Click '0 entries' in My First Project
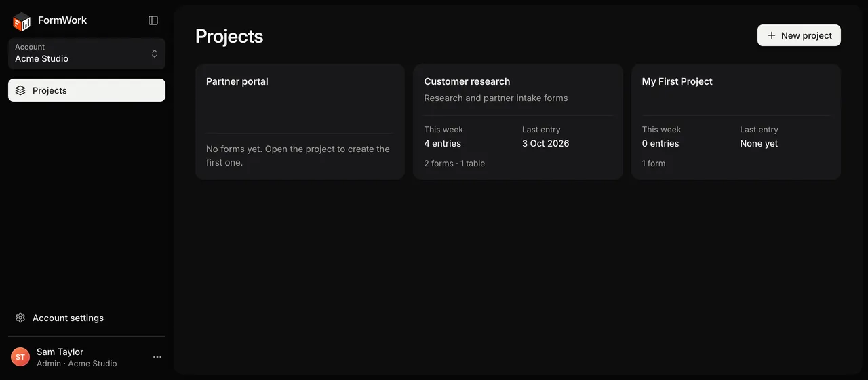Viewport: 868px width, 380px height. click(x=660, y=143)
